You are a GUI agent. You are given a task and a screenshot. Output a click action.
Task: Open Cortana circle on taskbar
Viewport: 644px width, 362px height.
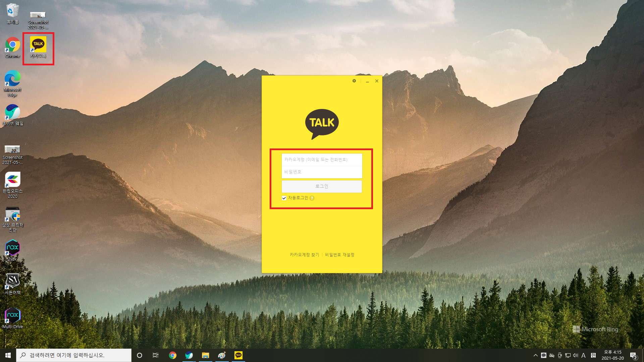(x=140, y=355)
